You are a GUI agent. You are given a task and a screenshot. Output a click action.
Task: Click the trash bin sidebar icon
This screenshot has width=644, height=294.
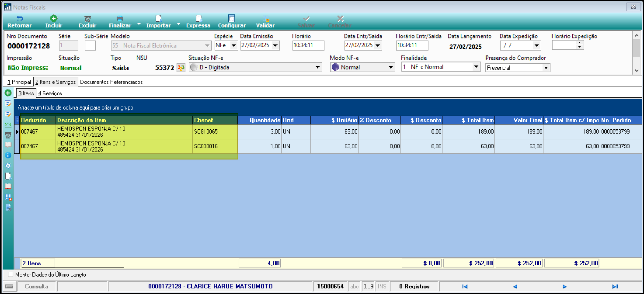[8, 135]
